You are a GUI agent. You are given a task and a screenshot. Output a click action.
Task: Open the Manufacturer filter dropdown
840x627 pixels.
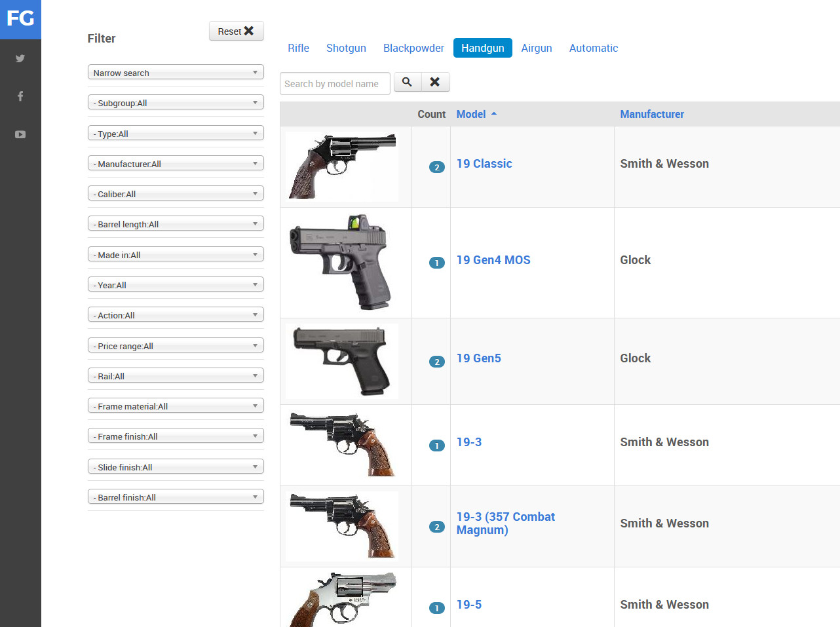click(176, 163)
